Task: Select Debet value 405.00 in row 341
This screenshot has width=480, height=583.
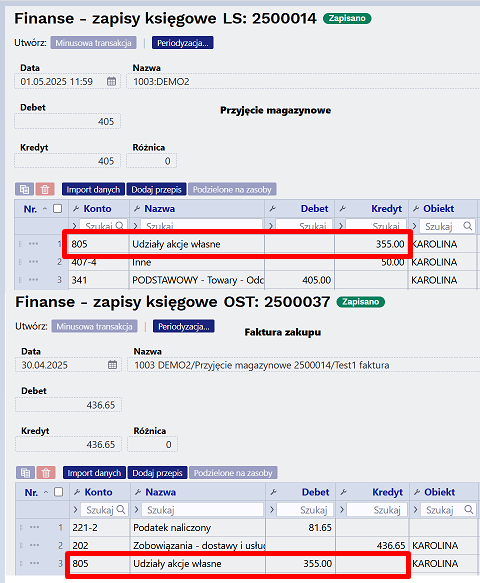Action: click(299, 280)
